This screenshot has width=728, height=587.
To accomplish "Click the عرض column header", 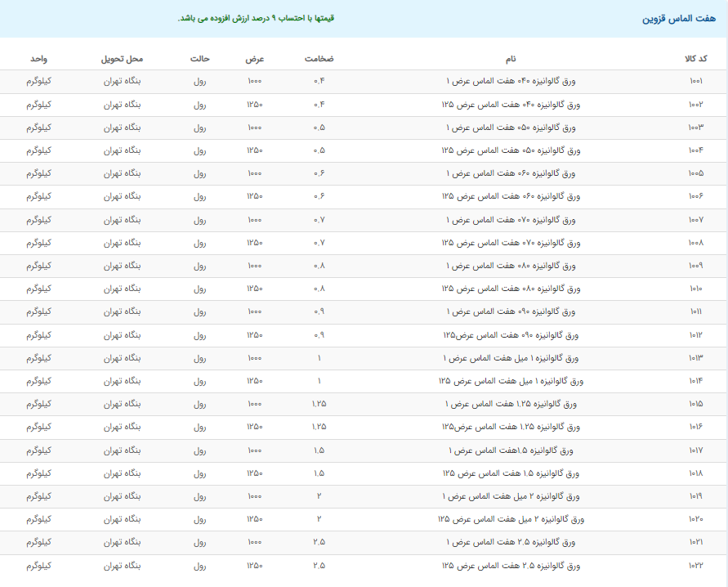I will tap(254, 59).
